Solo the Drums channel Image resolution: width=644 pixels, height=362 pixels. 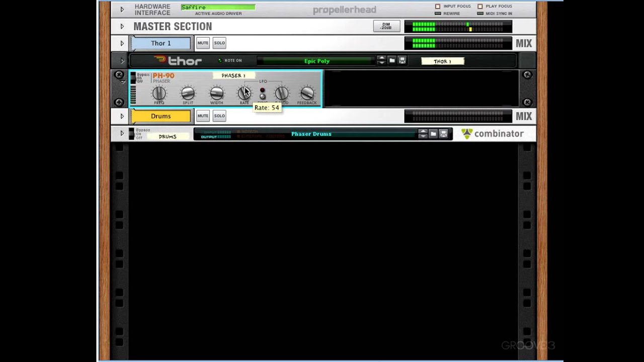pos(219,116)
